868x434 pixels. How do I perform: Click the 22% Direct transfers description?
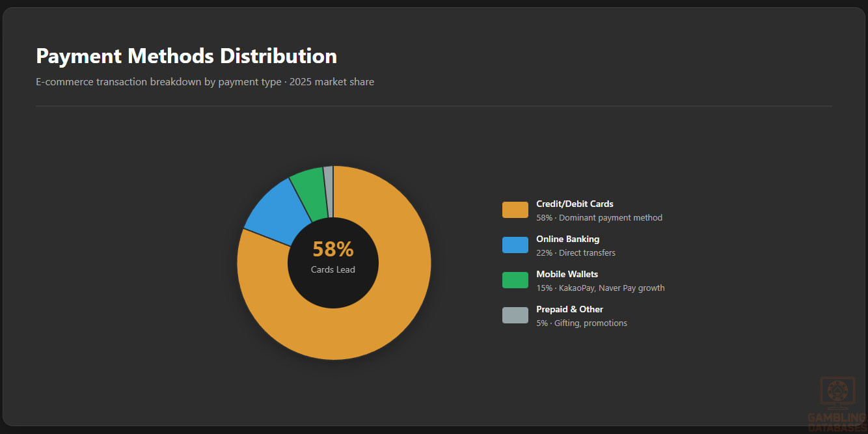(x=575, y=252)
